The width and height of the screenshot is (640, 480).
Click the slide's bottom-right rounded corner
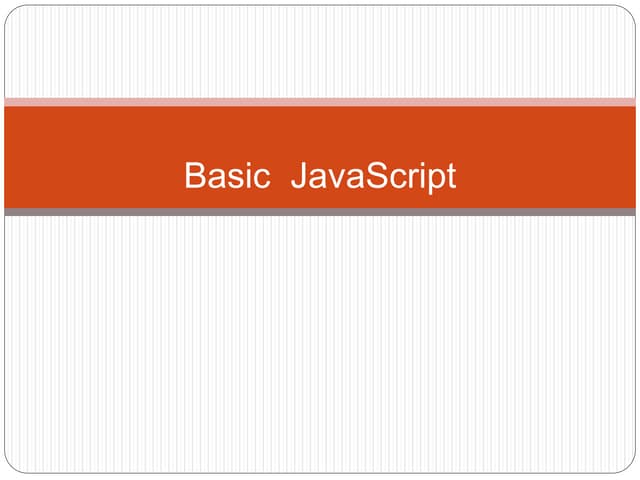point(630,468)
